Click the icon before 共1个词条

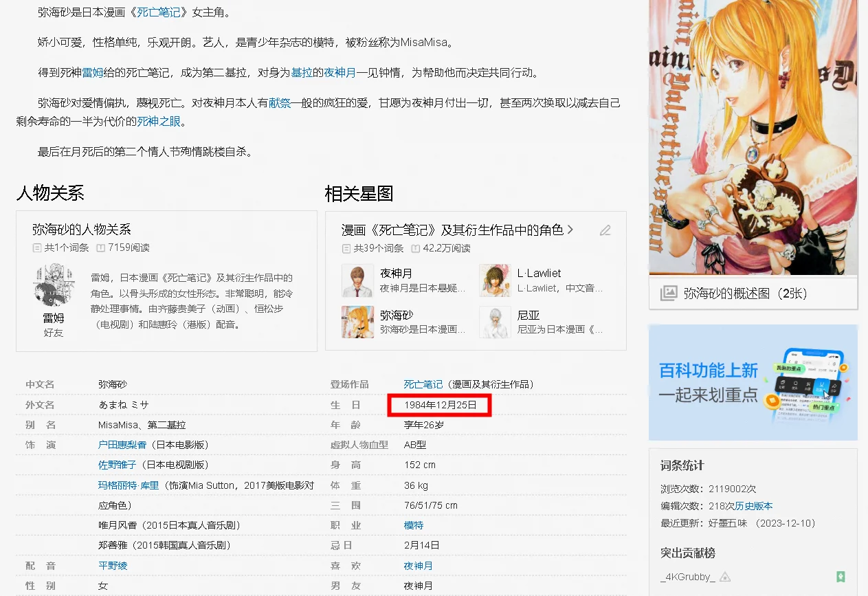(37, 247)
